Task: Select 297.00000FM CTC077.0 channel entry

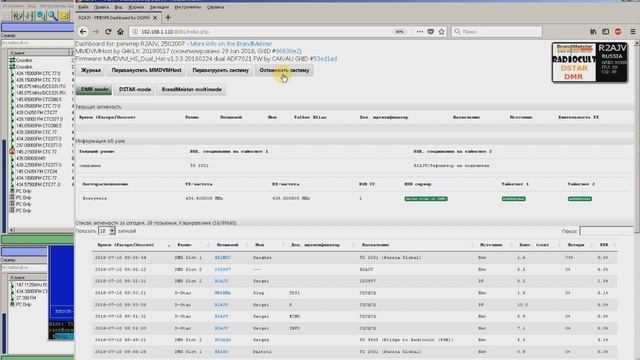Action: pos(39,145)
